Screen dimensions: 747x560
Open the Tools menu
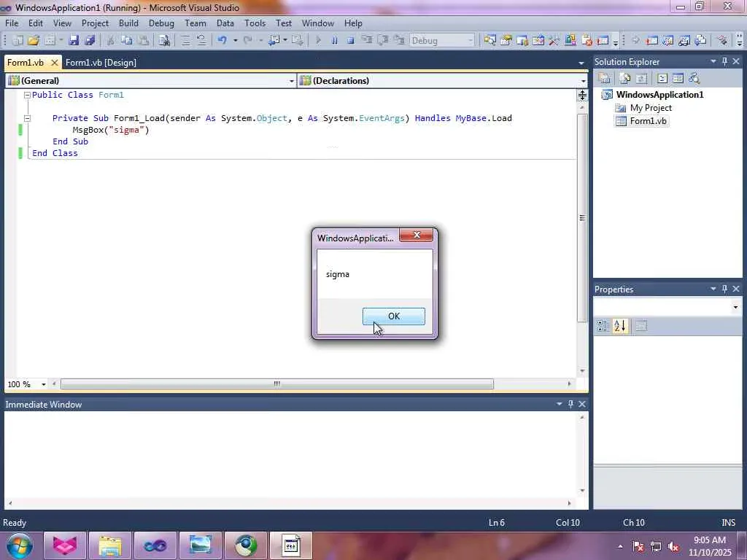pos(255,23)
